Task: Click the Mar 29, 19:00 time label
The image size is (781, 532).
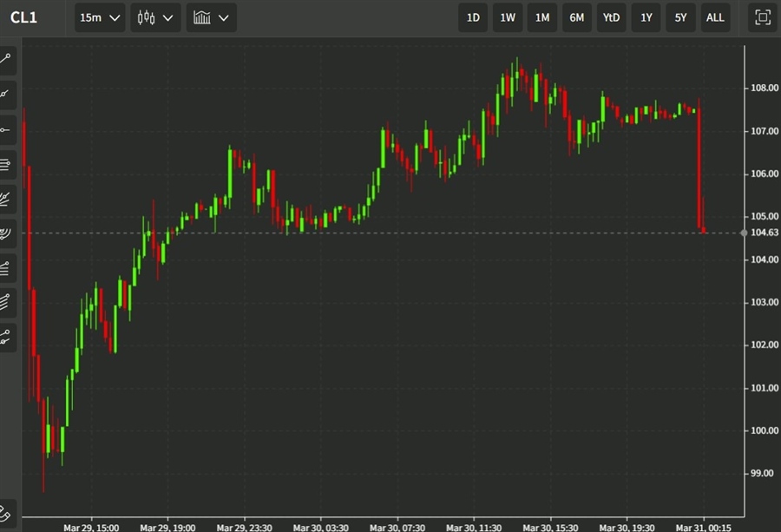Action: 167,528
